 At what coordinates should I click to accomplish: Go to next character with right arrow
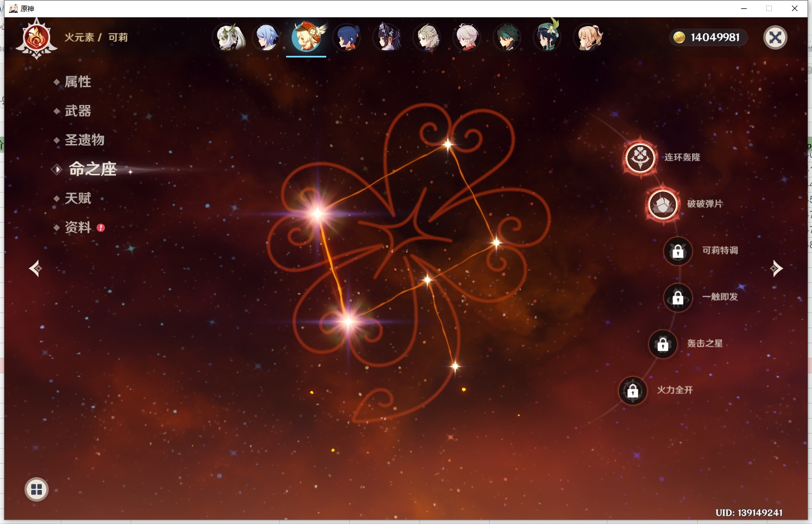pyautogui.click(x=776, y=268)
